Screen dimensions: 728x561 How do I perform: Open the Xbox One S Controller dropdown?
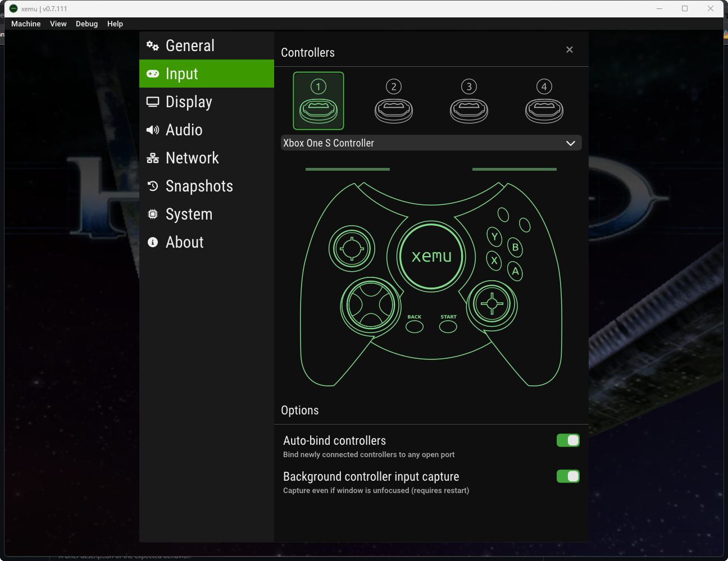[x=431, y=143]
